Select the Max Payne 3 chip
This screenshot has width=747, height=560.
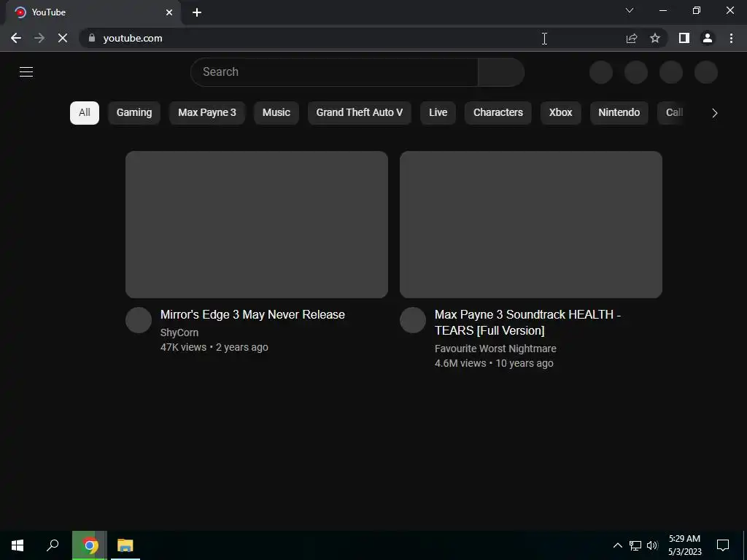point(207,113)
